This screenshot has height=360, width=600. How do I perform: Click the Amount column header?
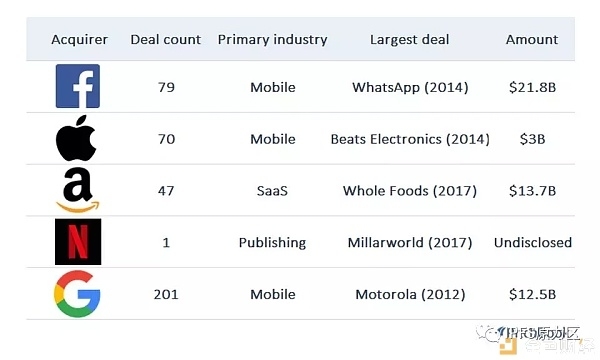click(532, 39)
